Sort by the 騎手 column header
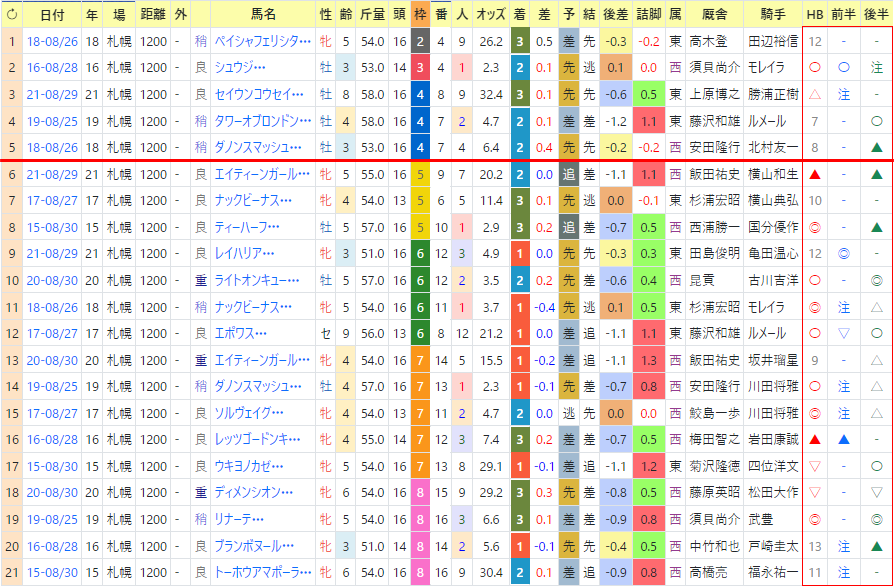This screenshot has width=894, height=586. coord(773,15)
